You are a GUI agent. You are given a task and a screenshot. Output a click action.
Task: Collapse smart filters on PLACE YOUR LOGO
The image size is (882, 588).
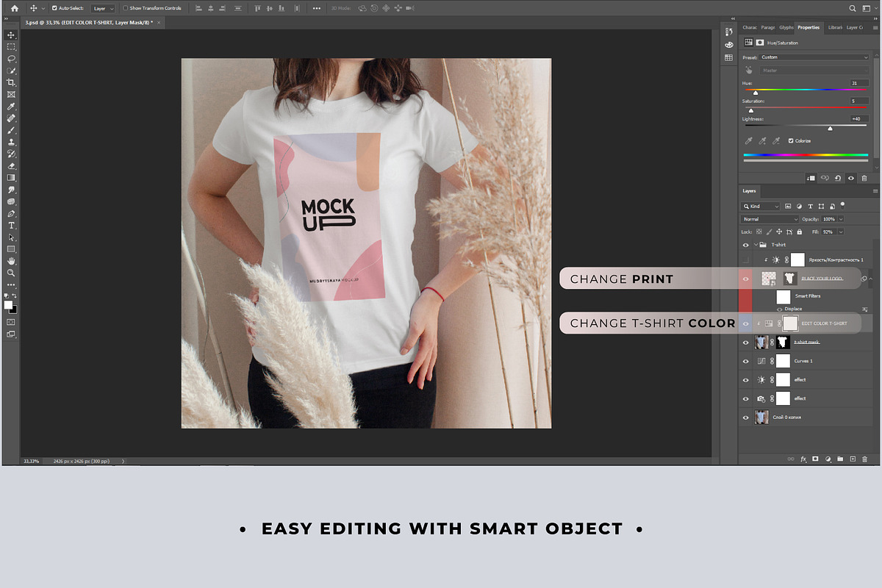point(870,279)
